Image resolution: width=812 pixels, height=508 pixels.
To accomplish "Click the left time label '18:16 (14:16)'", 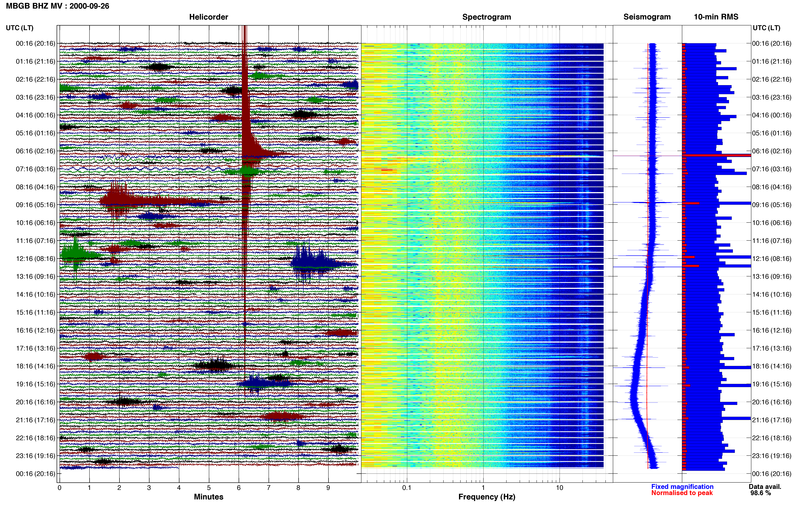I will tap(36, 366).
